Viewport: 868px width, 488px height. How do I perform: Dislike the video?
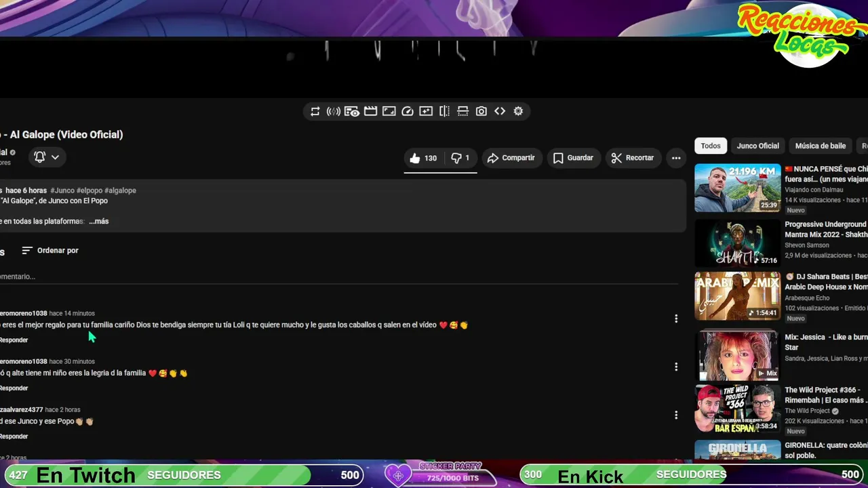click(460, 158)
